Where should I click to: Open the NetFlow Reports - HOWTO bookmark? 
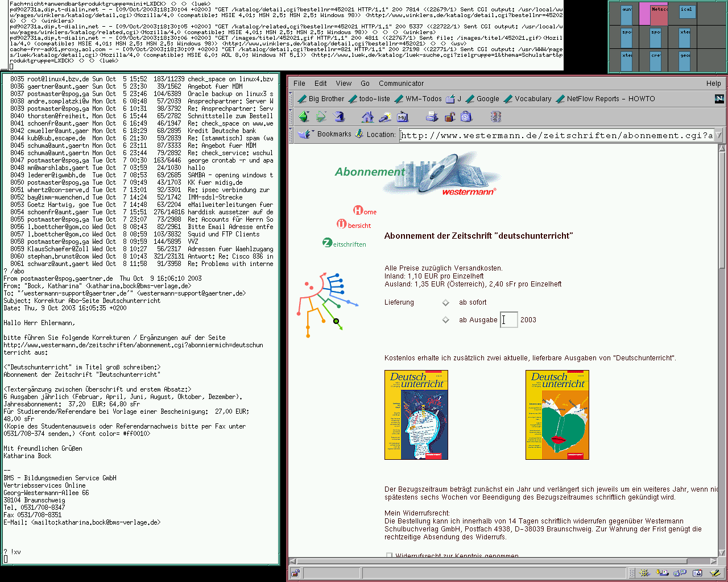pos(606,99)
